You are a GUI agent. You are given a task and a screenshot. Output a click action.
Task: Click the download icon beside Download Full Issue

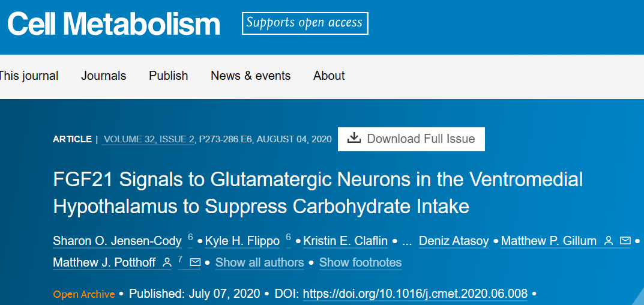click(x=354, y=139)
